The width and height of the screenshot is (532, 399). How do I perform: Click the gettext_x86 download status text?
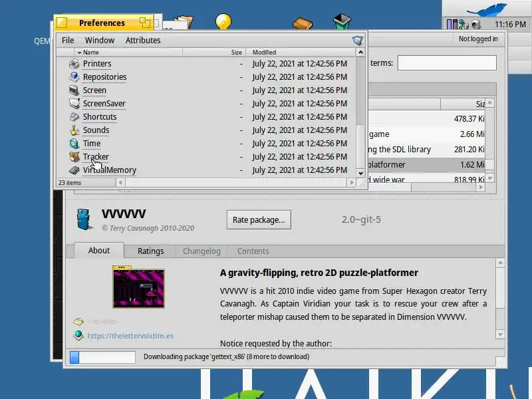pyautogui.click(x=226, y=357)
